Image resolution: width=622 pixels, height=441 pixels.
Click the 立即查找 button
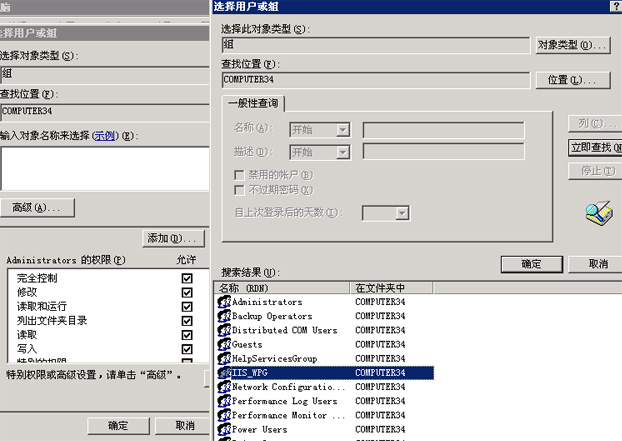595,148
